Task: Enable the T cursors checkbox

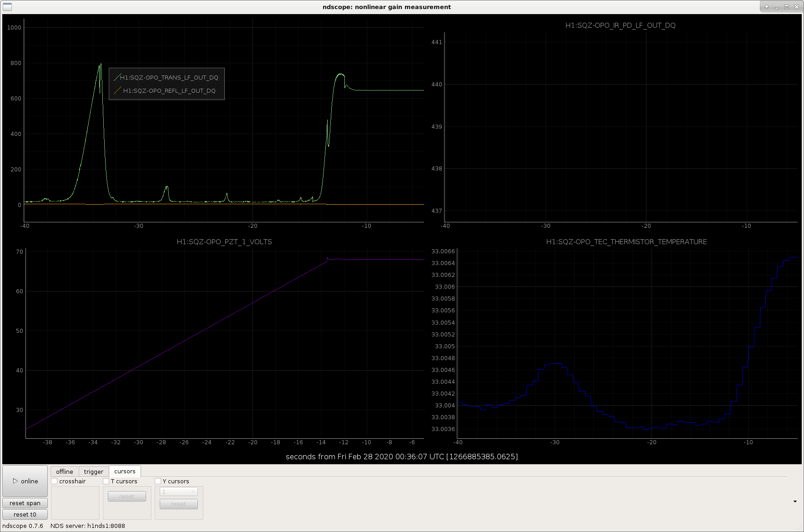Action: [106, 481]
